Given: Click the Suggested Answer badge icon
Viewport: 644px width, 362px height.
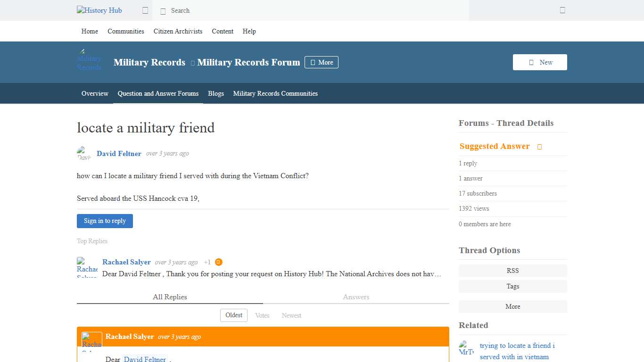Looking at the screenshot, I should 539,147.
